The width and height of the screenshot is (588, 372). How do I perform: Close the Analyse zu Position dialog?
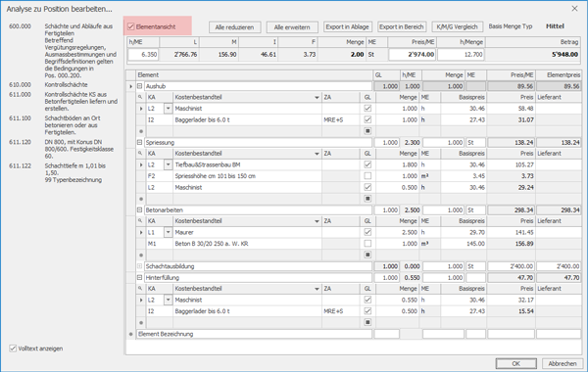574,8
